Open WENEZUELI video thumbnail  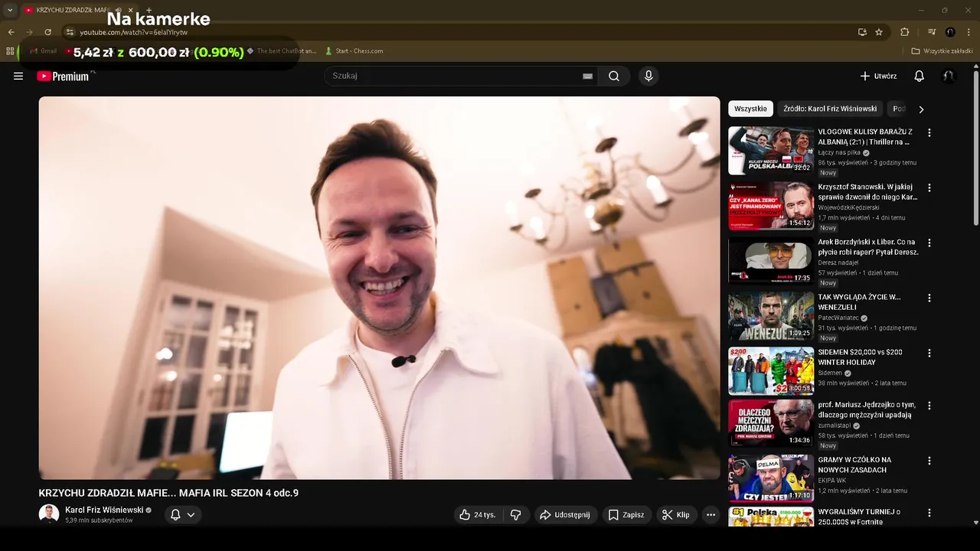pyautogui.click(x=770, y=316)
